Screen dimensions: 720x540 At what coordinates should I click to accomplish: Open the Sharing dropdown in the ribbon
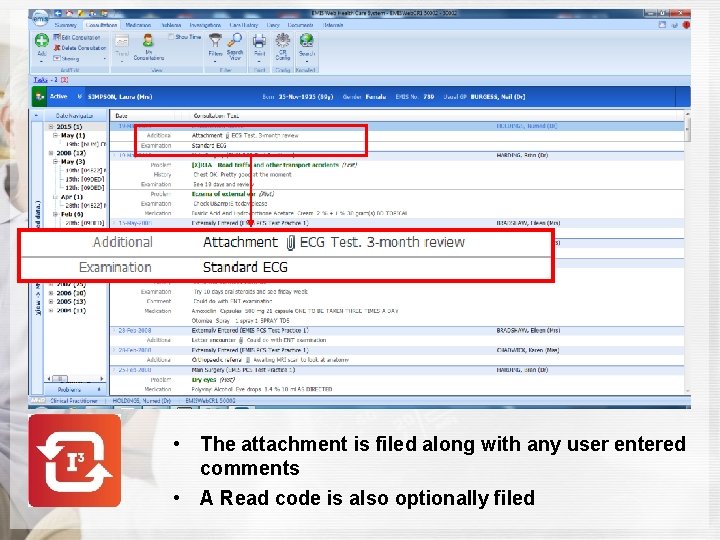pos(79,58)
